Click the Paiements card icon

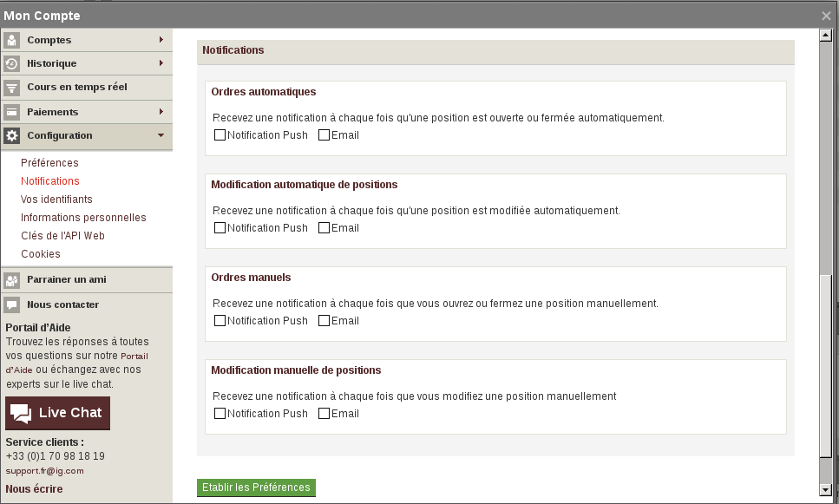(x=12, y=112)
